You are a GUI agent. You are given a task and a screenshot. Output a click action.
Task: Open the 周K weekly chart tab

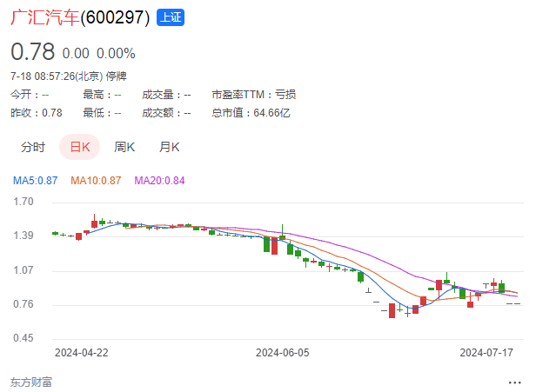click(x=124, y=147)
